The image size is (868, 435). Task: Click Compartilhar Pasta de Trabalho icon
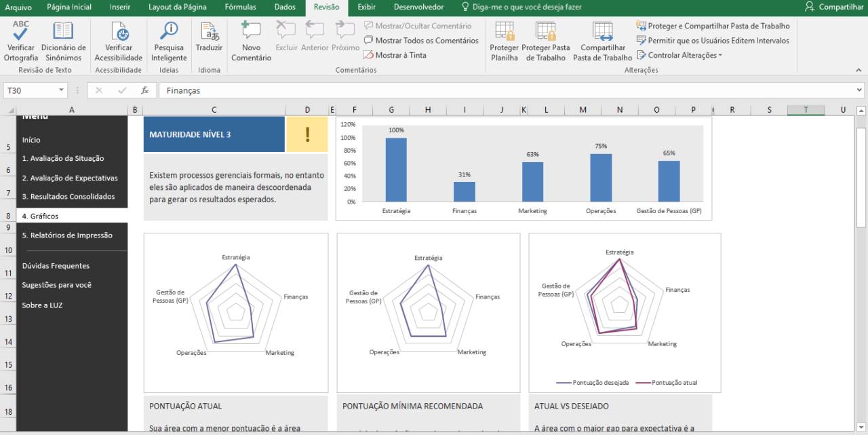point(602,31)
